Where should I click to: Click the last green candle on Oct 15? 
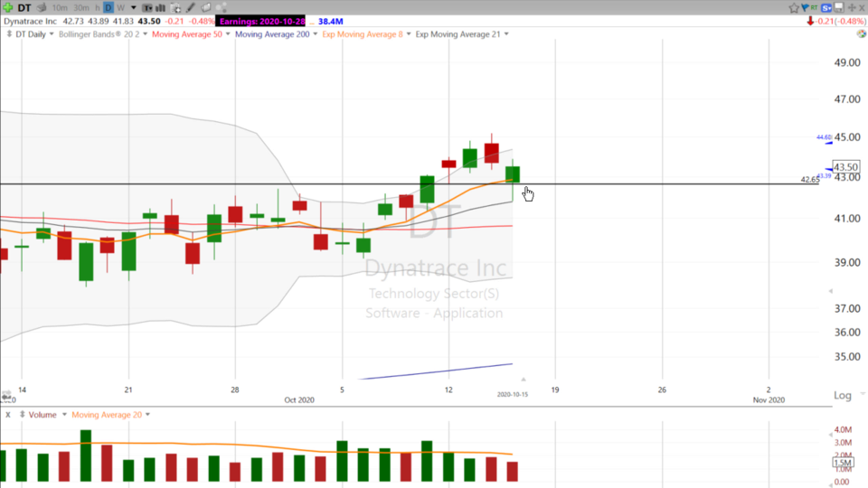[x=513, y=174]
